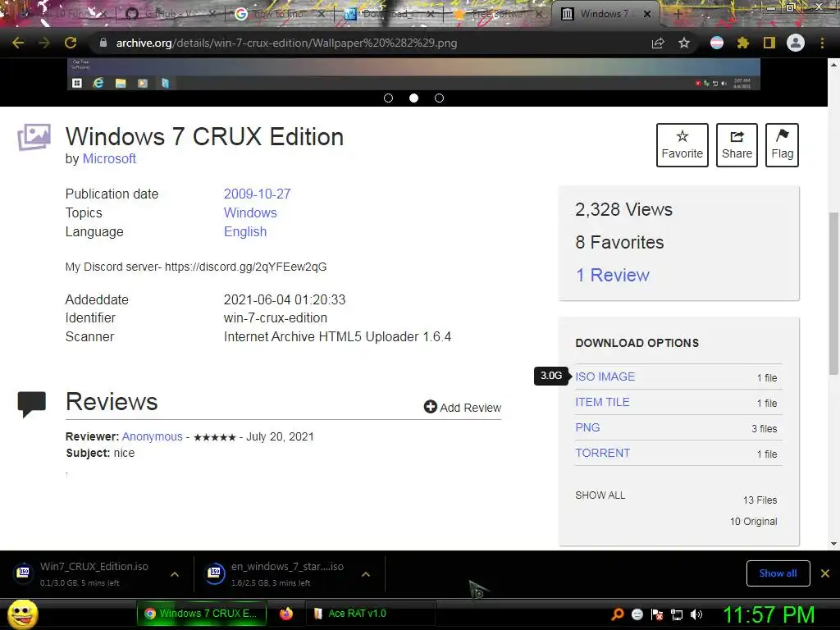840x630 pixels.
Task: Click the round grey face tray icon
Action: click(x=637, y=614)
